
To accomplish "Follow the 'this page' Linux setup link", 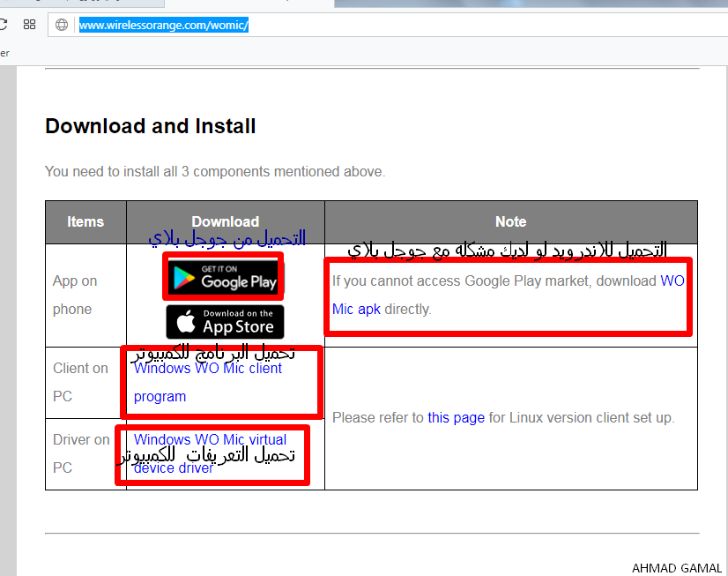I will [456, 417].
